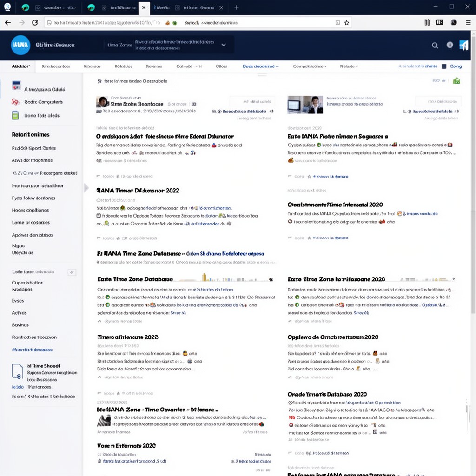476x476 pixels.
Task: Open the Ollors navigation tab
Action: pos(221,66)
